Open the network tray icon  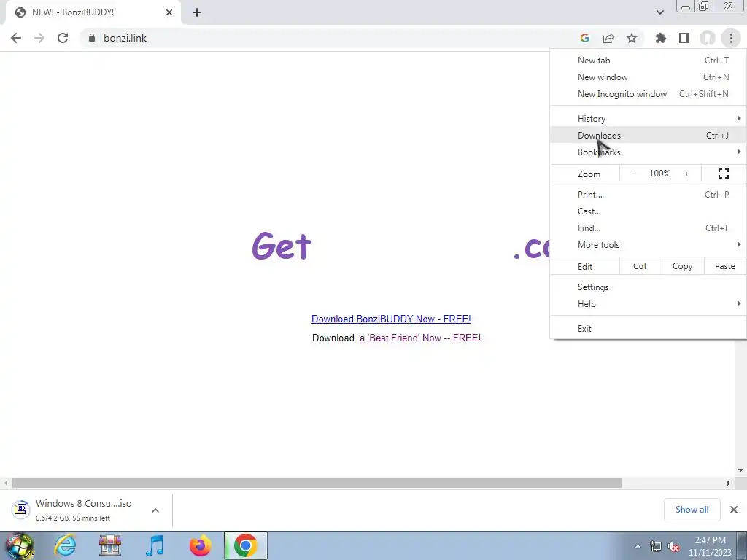click(x=656, y=546)
